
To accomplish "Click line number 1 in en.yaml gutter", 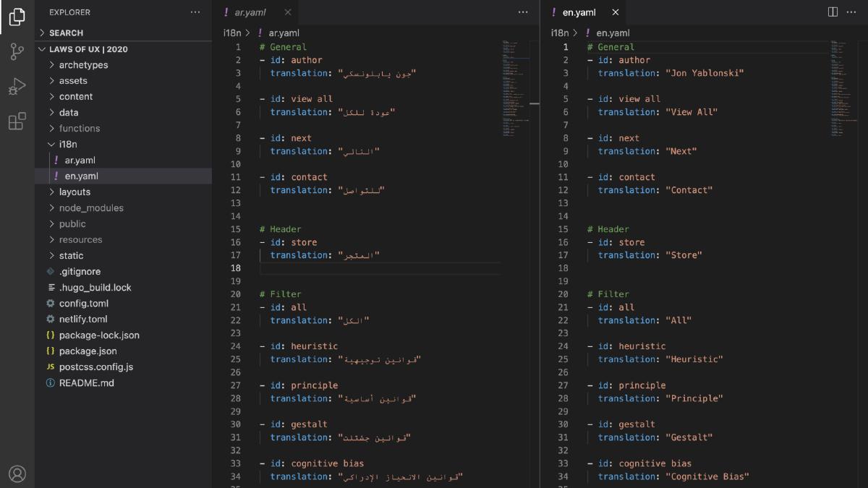I will pos(566,47).
